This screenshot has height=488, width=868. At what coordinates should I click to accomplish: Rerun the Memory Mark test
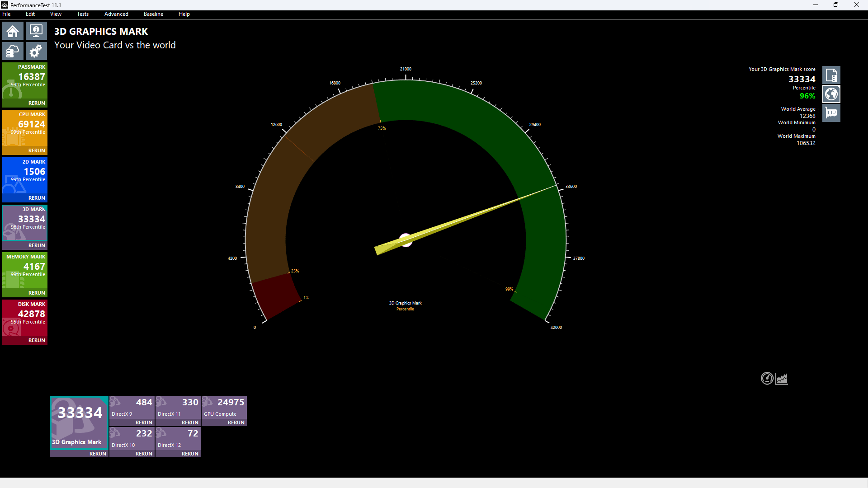click(37, 293)
